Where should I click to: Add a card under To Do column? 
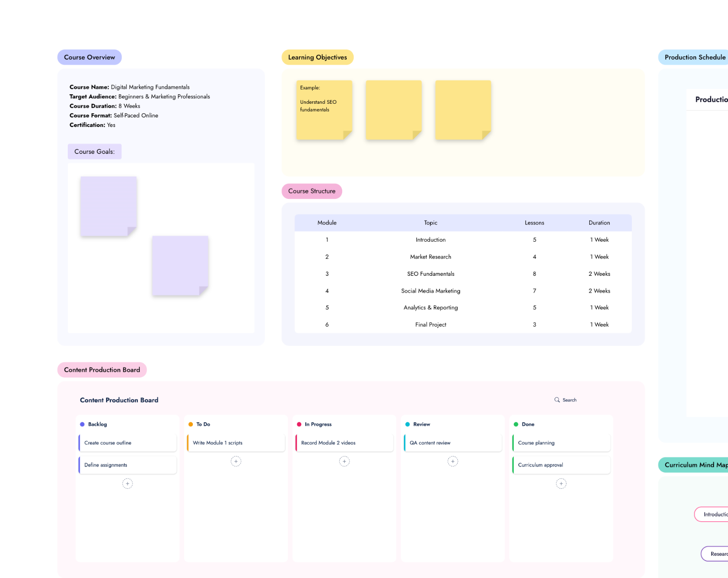236,461
